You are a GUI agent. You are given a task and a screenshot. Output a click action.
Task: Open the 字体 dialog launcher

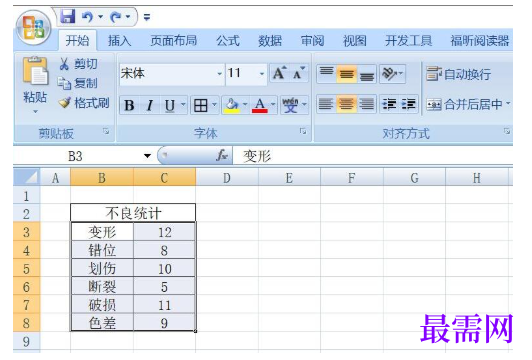pyautogui.click(x=303, y=131)
